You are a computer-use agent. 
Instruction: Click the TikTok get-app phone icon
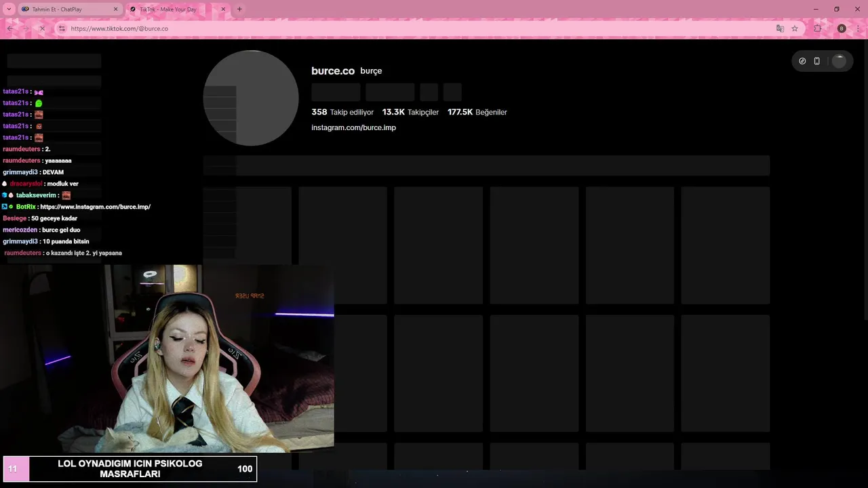pos(816,61)
